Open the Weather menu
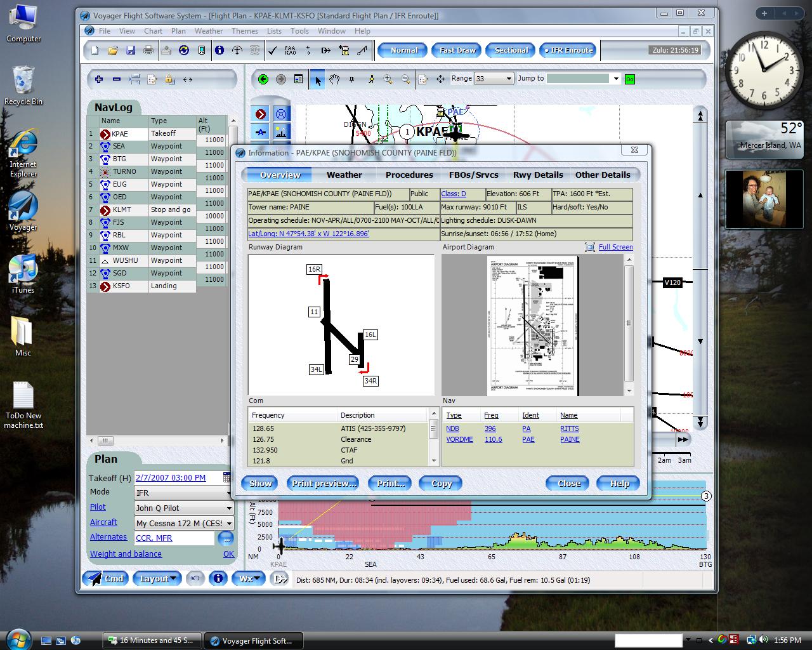The height and width of the screenshot is (650, 812). pos(209,30)
